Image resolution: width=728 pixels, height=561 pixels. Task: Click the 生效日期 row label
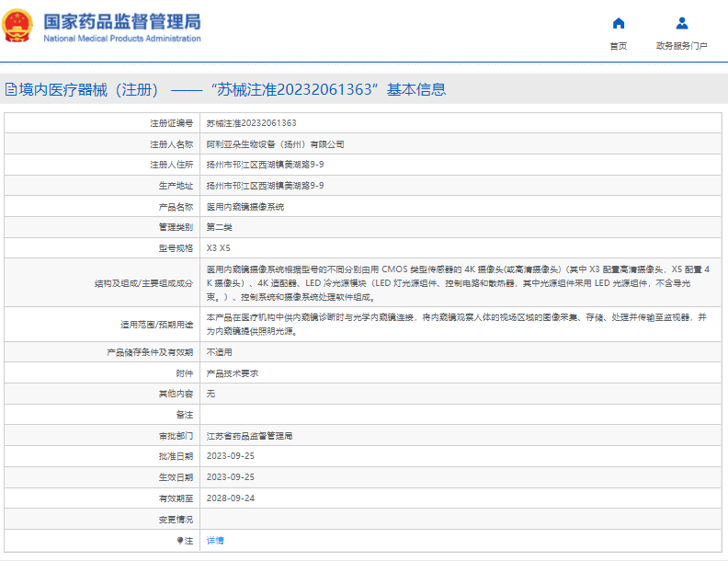tap(176, 477)
